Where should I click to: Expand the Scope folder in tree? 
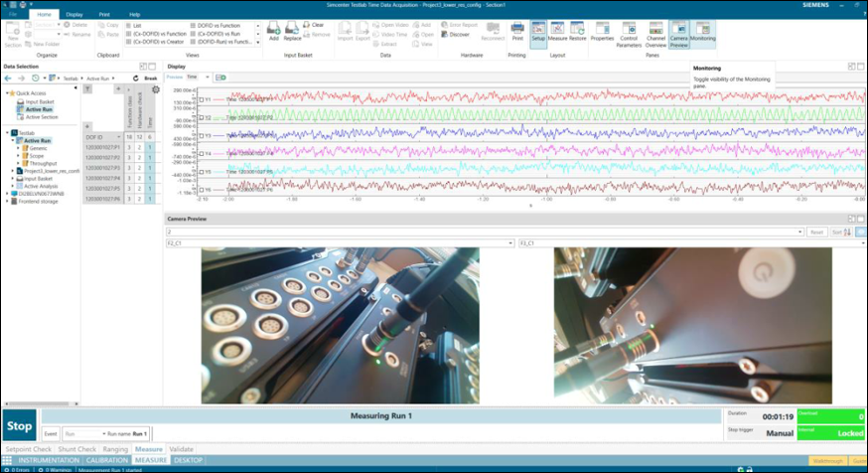coord(18,156)
